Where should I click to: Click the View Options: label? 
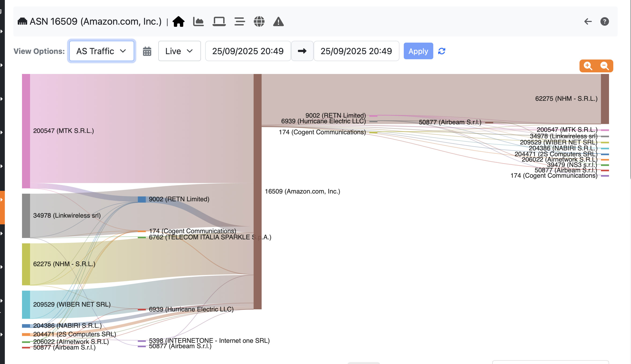39,51
